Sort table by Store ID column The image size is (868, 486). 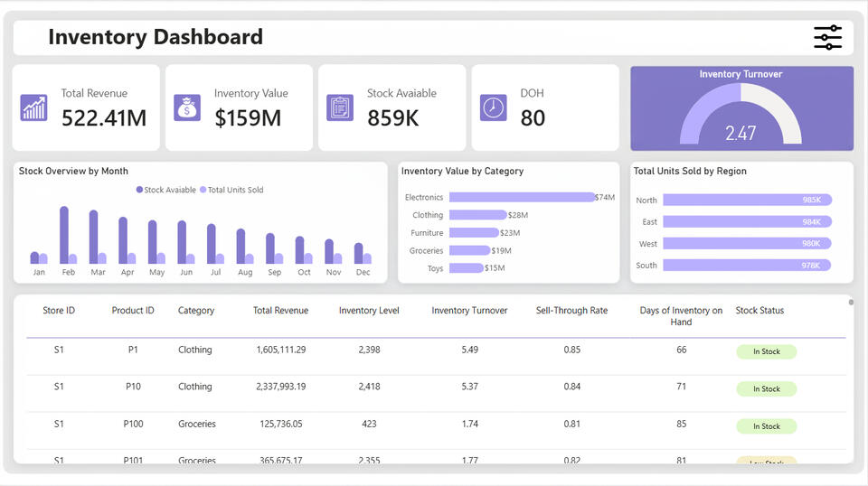59,311
